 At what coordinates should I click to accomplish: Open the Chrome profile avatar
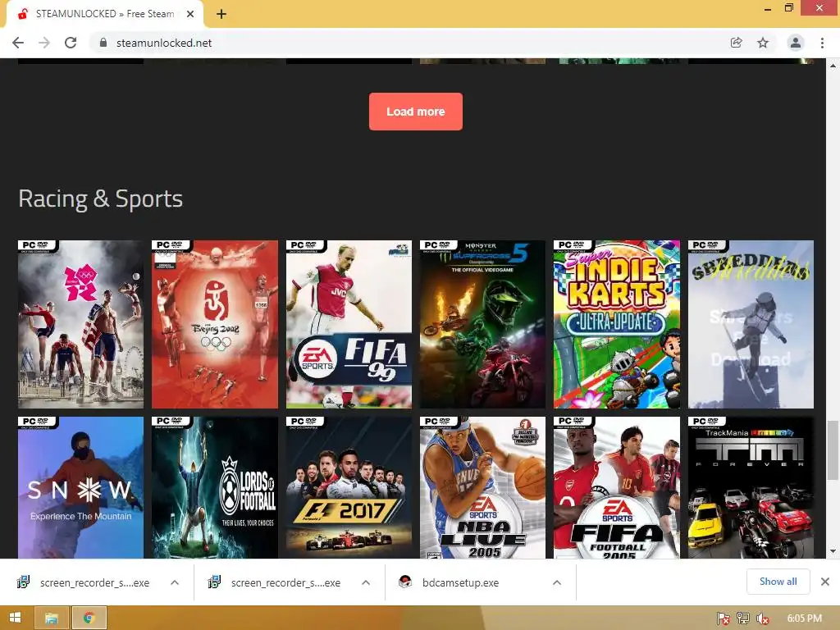tap(796, 43)
